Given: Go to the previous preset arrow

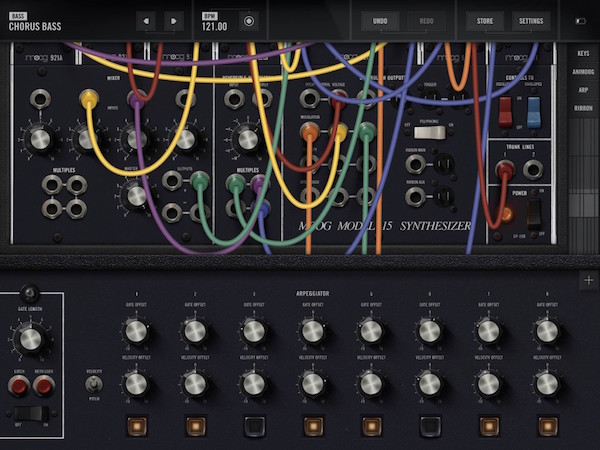Looking at the screenshot, I should pos(146,21).
